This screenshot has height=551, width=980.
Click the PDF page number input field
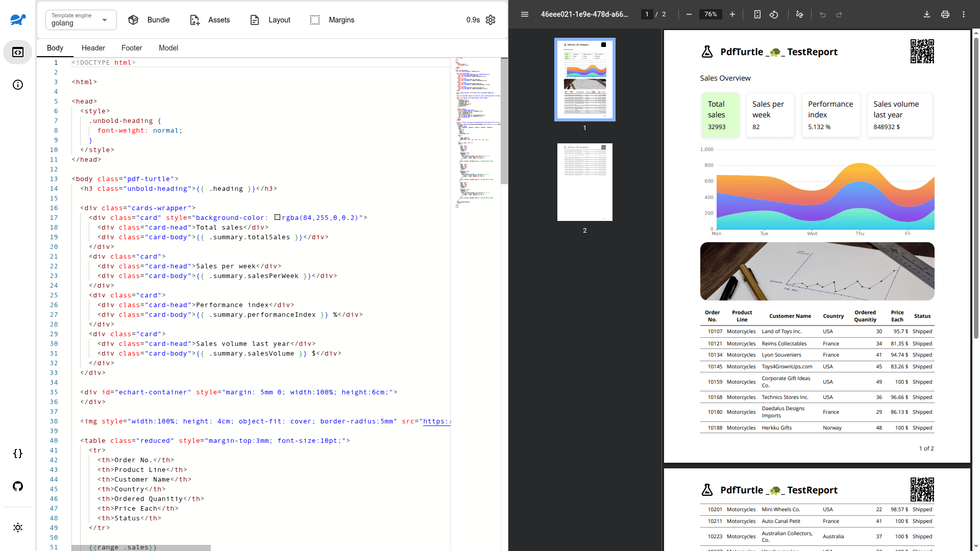pos(647,14)
